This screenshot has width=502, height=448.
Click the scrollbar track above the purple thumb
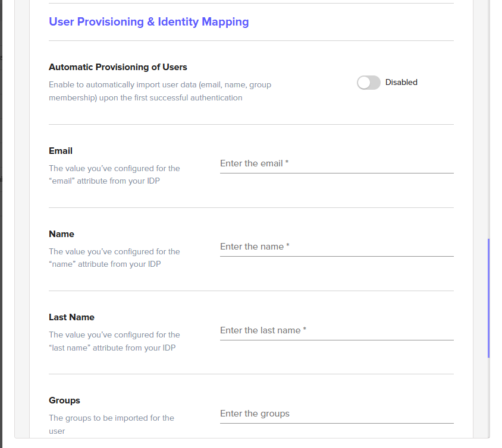pyautogui.click(x=488, y=119)
